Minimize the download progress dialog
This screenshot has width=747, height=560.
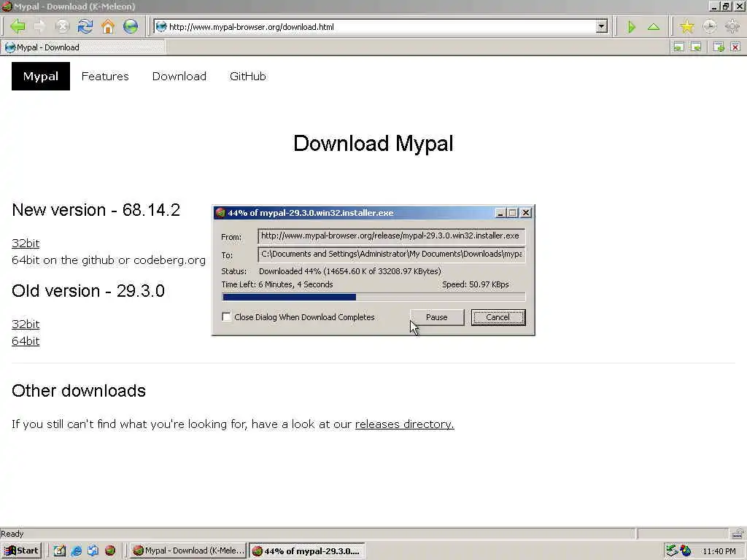pyautogui.click(x=500, y=213)
